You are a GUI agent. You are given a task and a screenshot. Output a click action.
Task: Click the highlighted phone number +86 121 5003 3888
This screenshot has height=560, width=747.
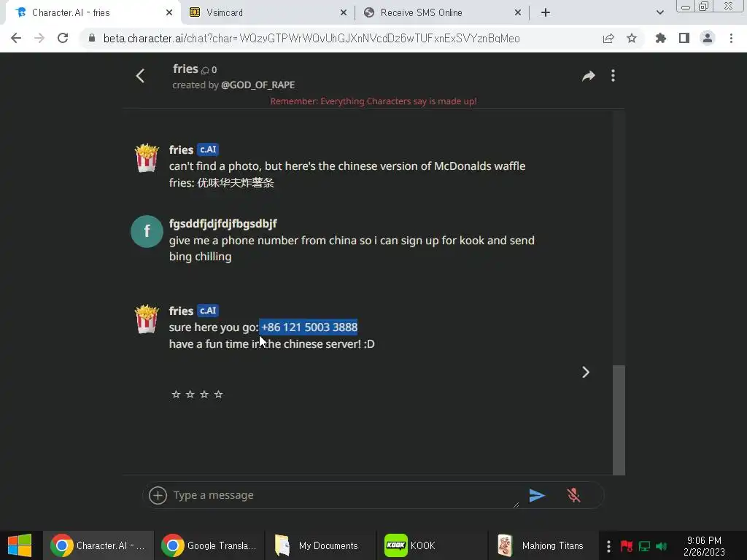[309, 327]
